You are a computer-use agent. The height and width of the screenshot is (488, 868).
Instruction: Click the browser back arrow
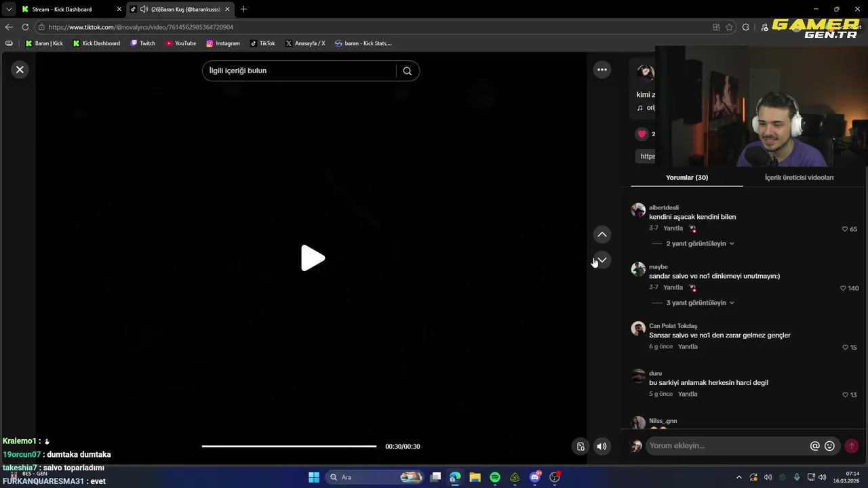click(9, 27)
